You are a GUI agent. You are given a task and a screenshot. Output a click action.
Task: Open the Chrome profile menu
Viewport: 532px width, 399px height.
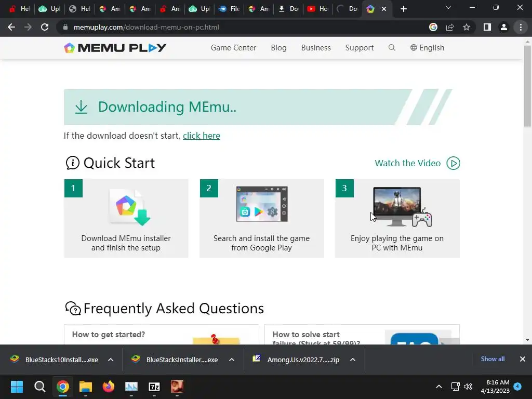[504, 27]
